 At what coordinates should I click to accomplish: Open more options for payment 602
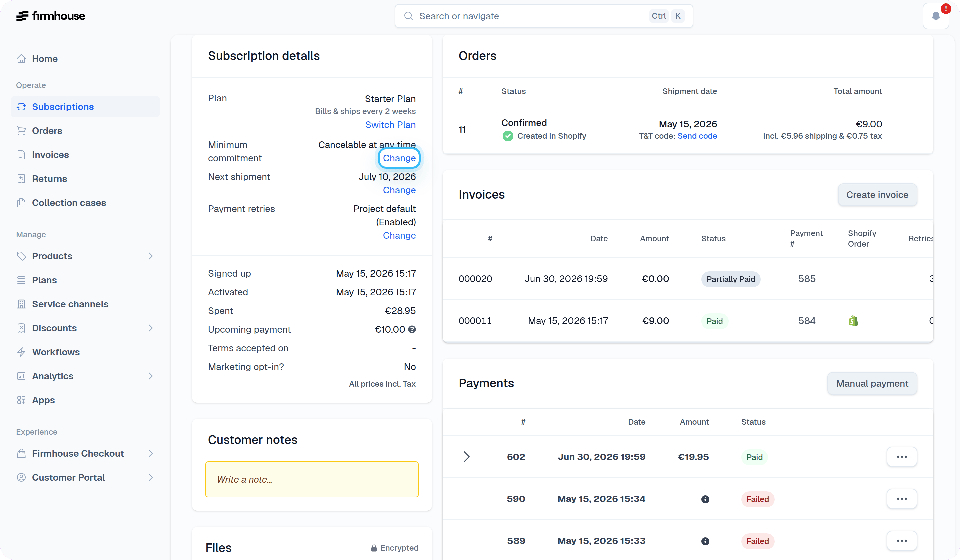[x=902, y=457]
